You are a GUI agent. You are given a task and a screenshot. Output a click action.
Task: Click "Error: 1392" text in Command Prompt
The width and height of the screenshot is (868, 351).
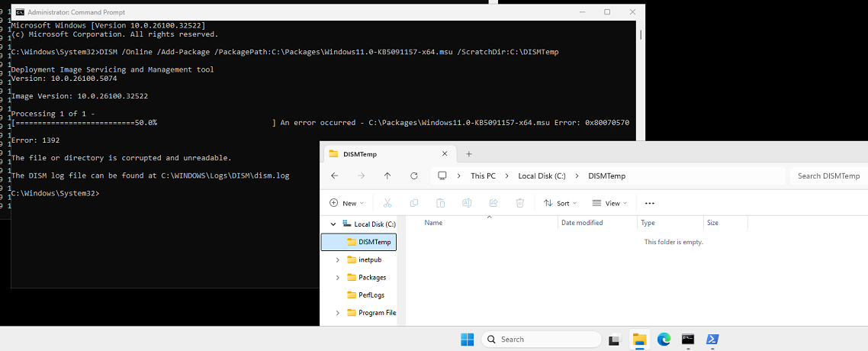click(35, 140)
